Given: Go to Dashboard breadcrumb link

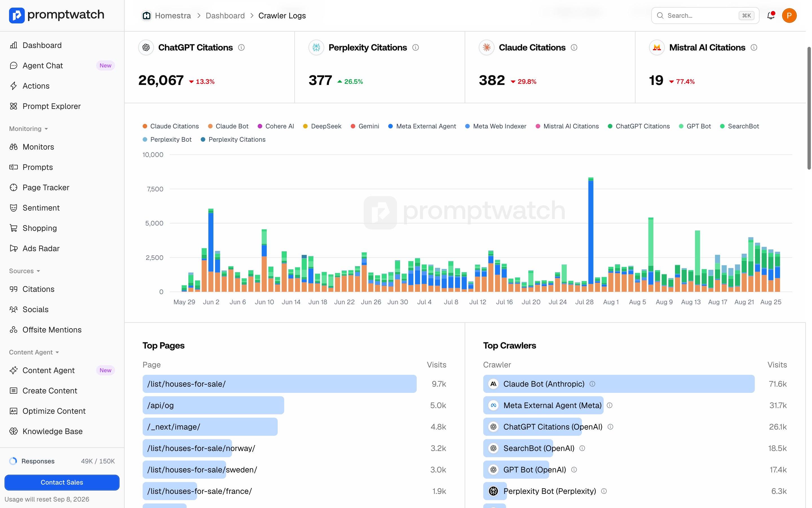Looking at the screenshot, I should [x=225, y=16].
